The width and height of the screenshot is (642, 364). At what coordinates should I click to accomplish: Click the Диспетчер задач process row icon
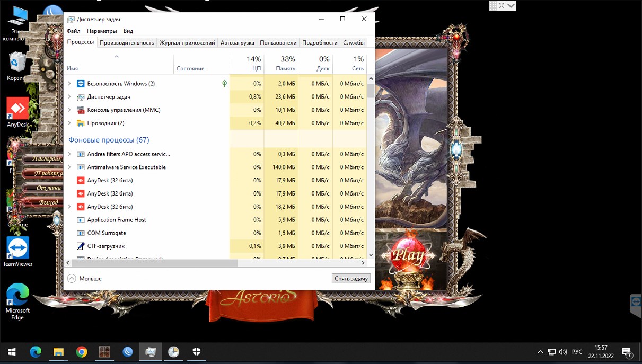coord(81,97)
